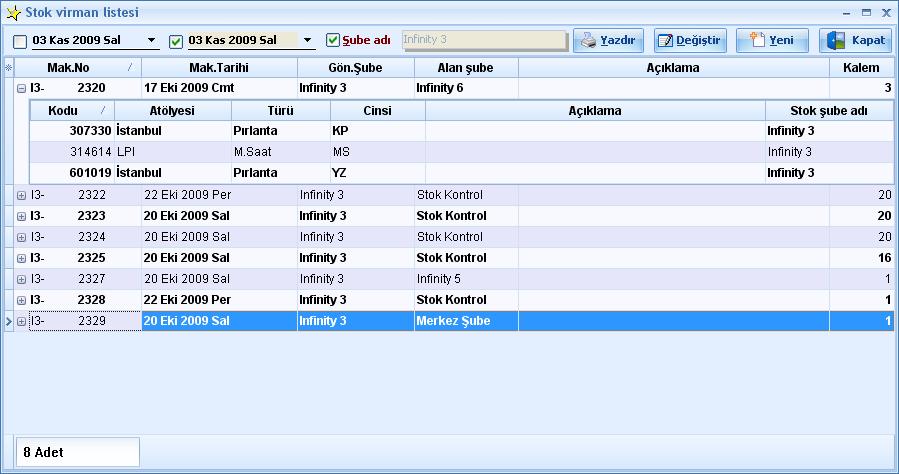The image size is (899, 474).
Task: Click the Kalem value 16
Action: coord(861,258)
